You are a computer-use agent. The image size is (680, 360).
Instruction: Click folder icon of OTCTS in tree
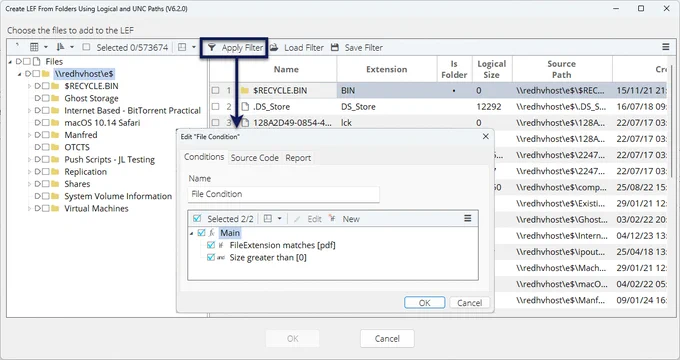coord(55,147)
